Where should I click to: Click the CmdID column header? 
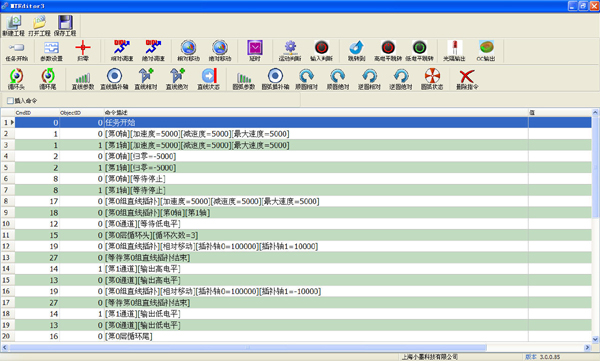pos(37,113)
